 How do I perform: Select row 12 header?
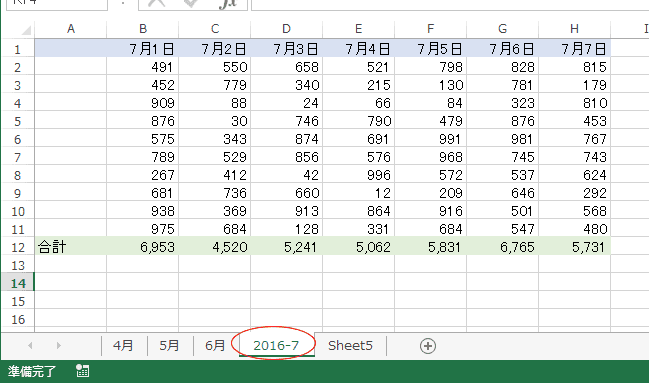tap(18, 247)
